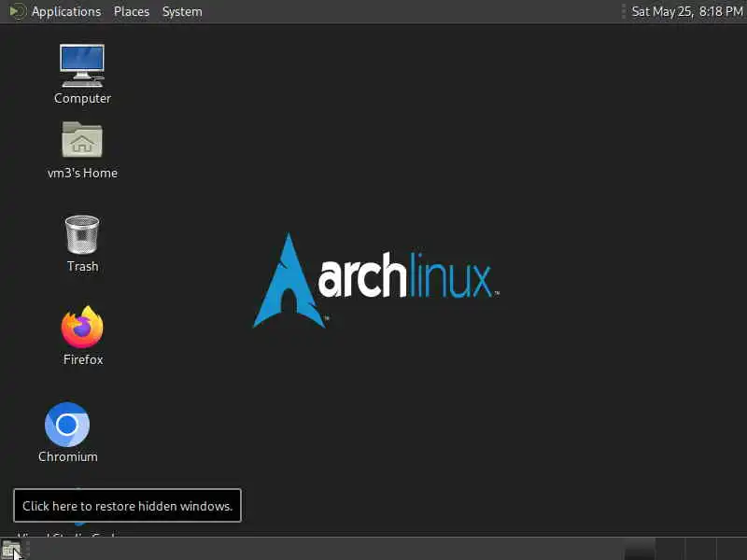Switch to the last workspace in the switcher
This screenshot has width=747, height=560.
[x=731, y=549]
